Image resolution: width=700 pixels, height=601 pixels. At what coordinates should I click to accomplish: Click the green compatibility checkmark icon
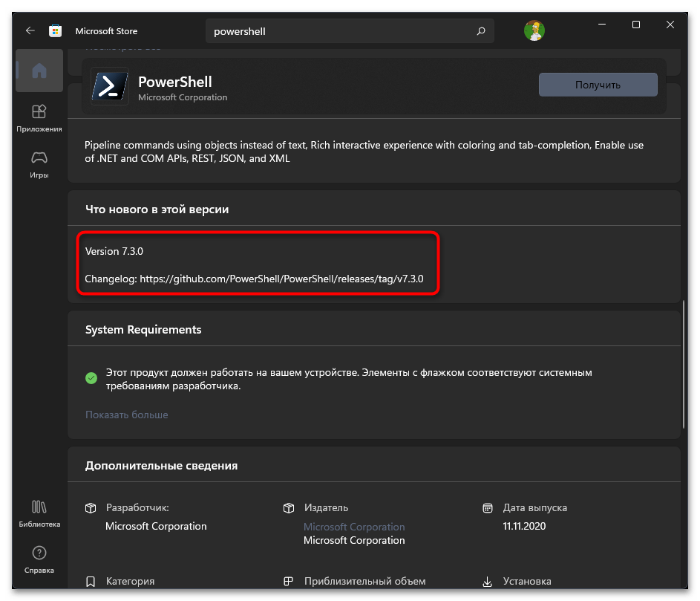coord(91,378)
